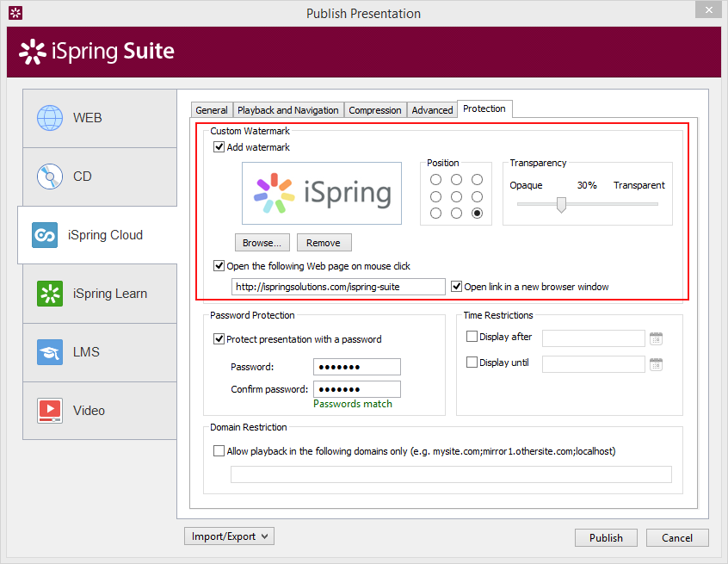The width and height of the screenshot is (728, 564).
Task: Click the Passwords match message
Action: click(353, 404)
